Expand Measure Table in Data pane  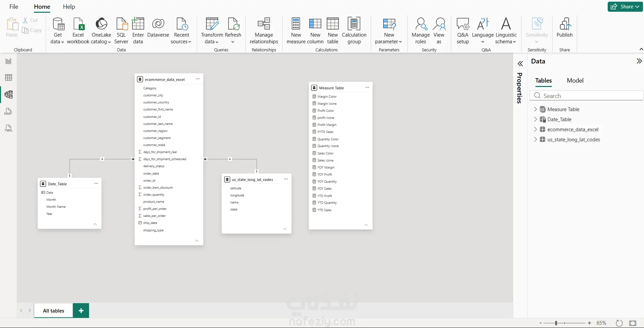click(x=535, y=109)
